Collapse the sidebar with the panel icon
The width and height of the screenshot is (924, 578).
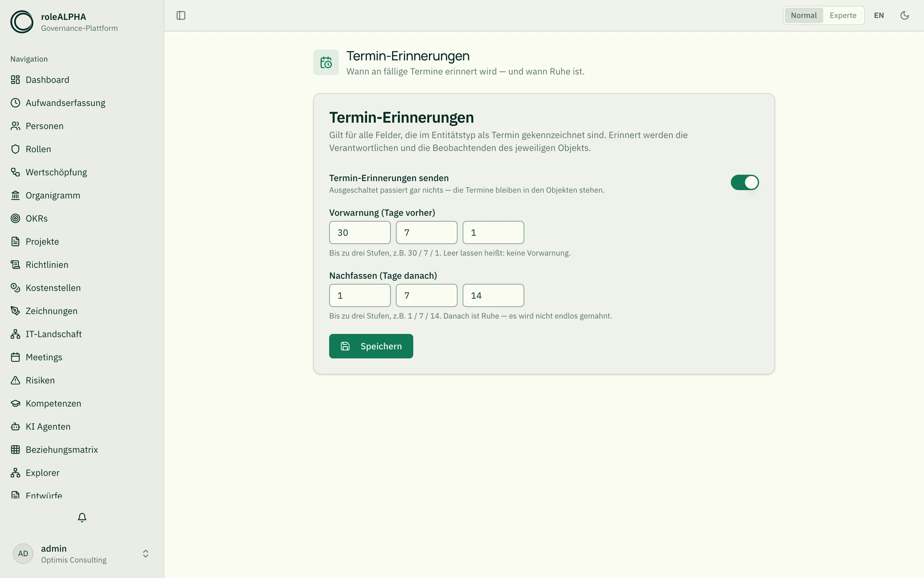tap(181, 15)
